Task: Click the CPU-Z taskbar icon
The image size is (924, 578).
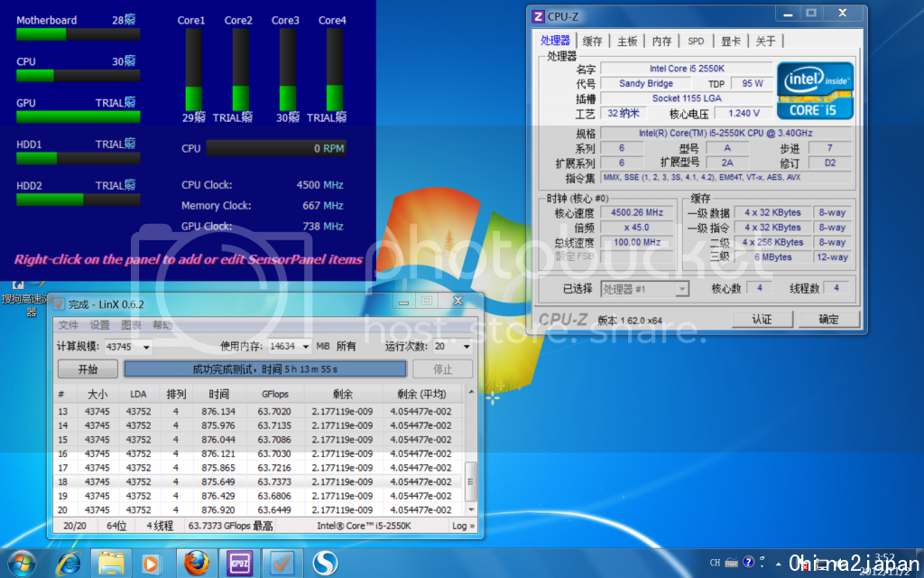Action: 239,563
